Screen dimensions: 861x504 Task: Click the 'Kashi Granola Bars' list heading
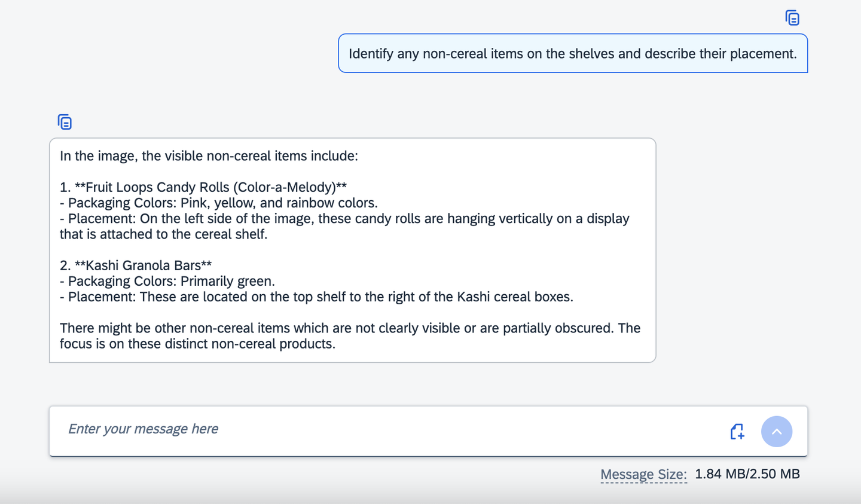click(x=136, y=265)
